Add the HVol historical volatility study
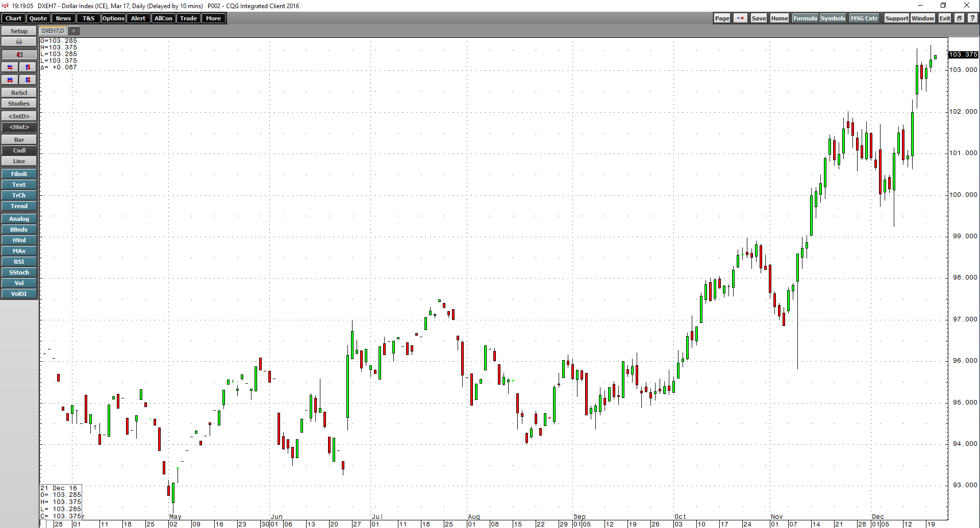 [x=19, y=240]
